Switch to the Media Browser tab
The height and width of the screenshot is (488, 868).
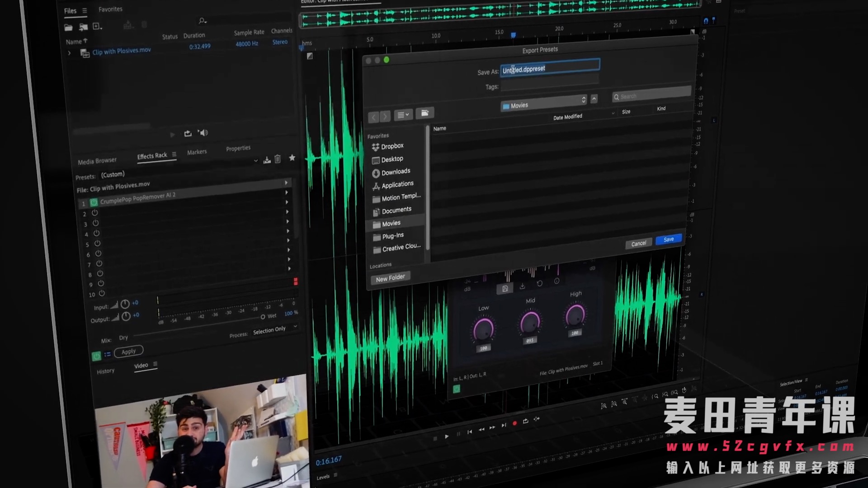(x=97, y=161)
